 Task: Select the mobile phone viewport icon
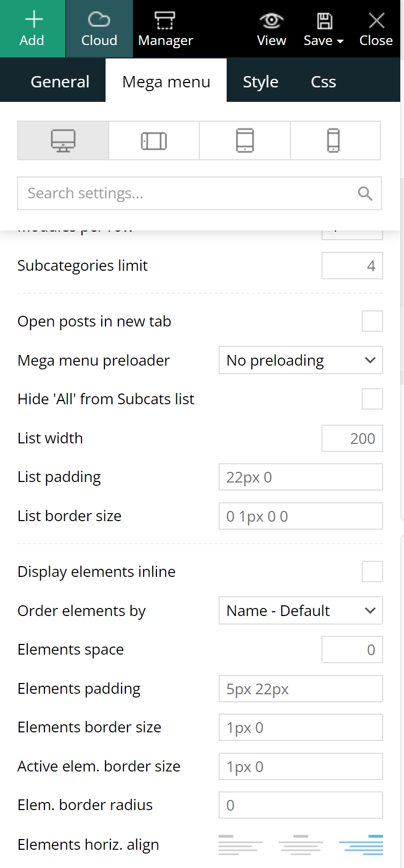point(333,140)
